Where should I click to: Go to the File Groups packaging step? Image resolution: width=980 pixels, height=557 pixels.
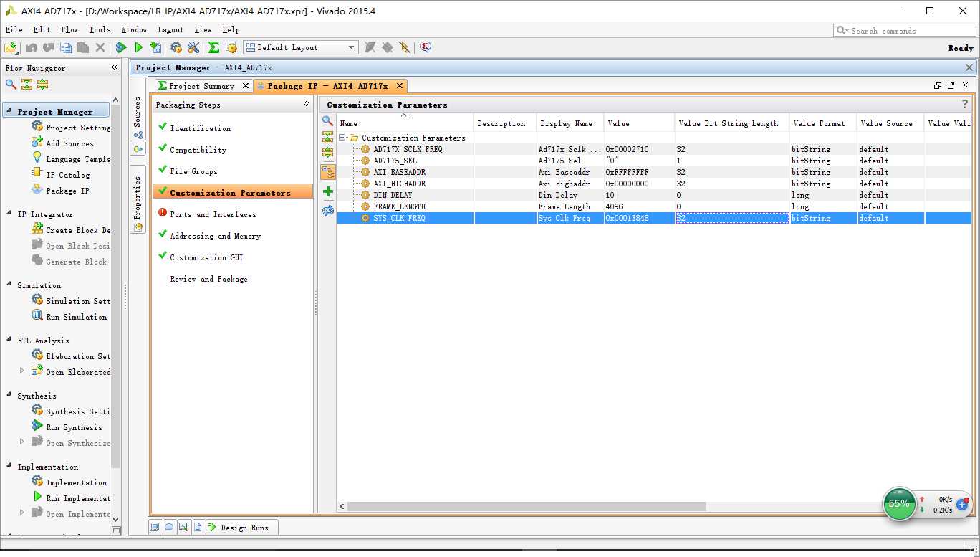[193, 171]
